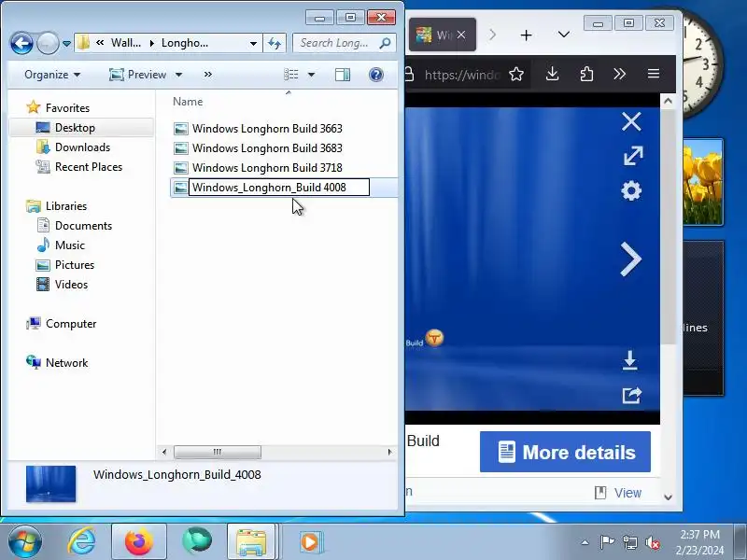The height and width of the screenshot is (560, 747).
Task: Select file Windows Longhorn Build 3683
Action: click(267, 148)
